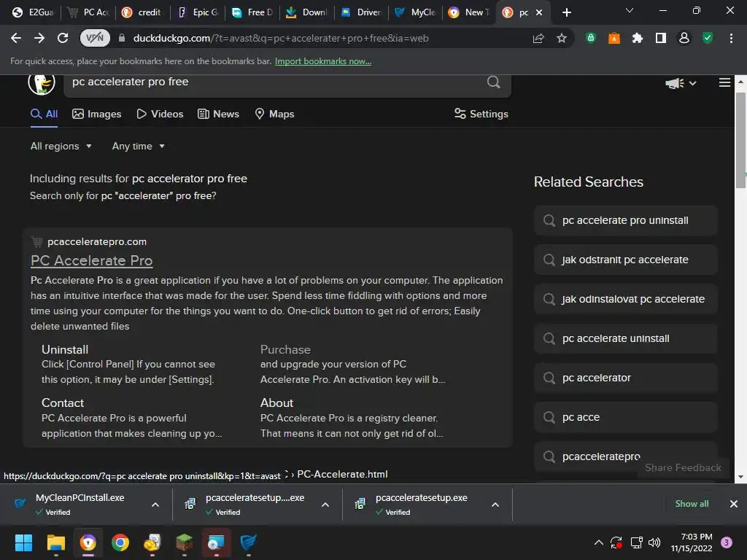Switch to the PC Acc tab
Screen dimensions: 747x560
[88, 12]
